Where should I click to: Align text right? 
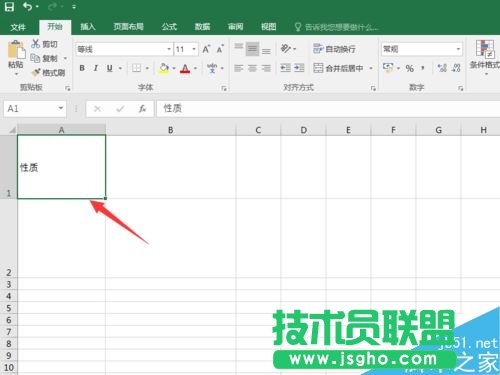pos(266,68)
